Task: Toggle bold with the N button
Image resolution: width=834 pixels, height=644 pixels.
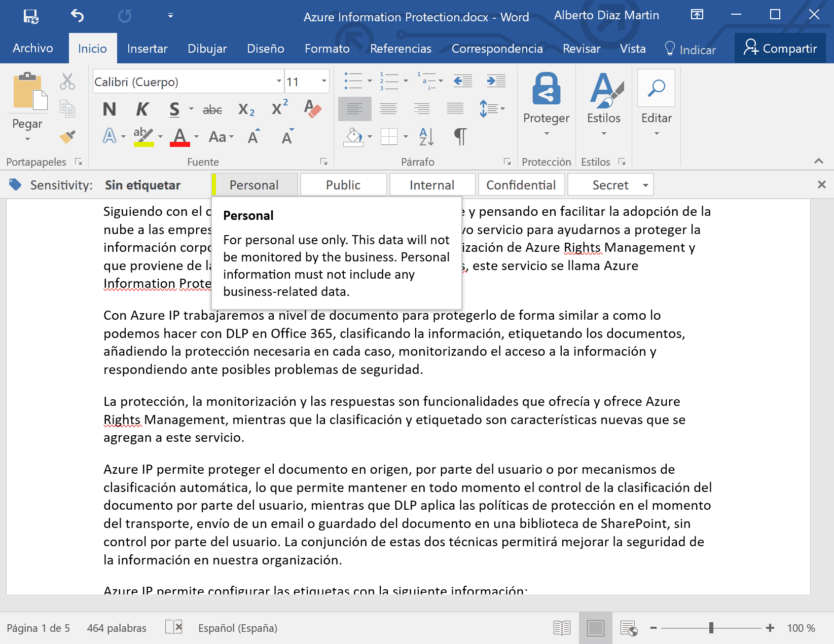Action: tap(109, 109)
